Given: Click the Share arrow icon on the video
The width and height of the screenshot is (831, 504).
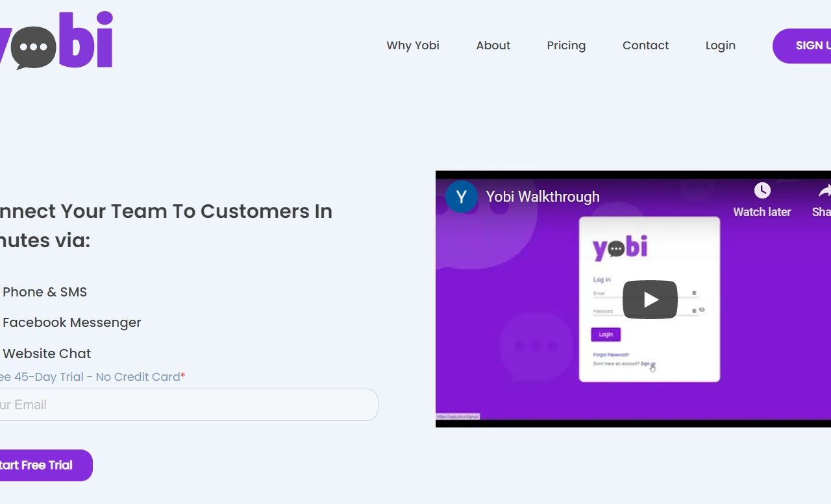Looking at the screenshot, I should point(824,191).
